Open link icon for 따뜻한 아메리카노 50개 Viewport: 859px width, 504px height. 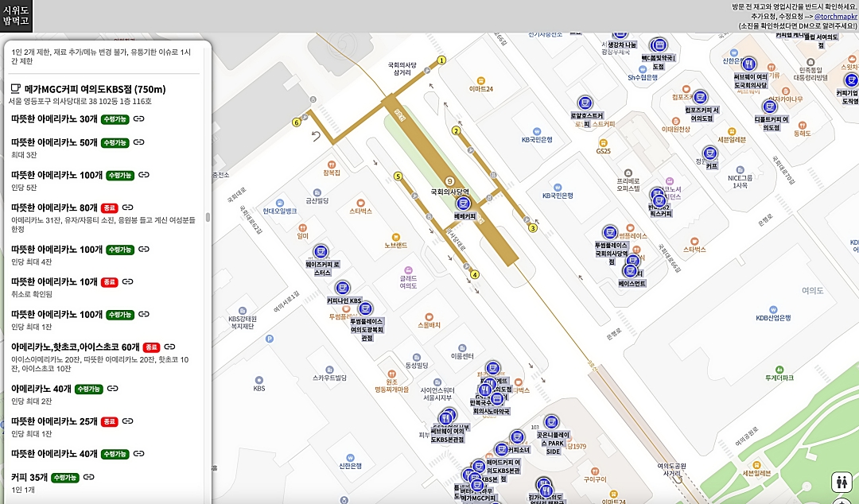pyautogui.click(x=139, y=142)
